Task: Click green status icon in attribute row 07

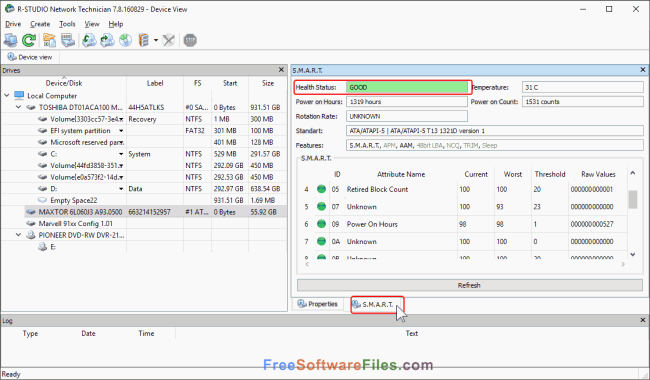Action: (321, 207)
